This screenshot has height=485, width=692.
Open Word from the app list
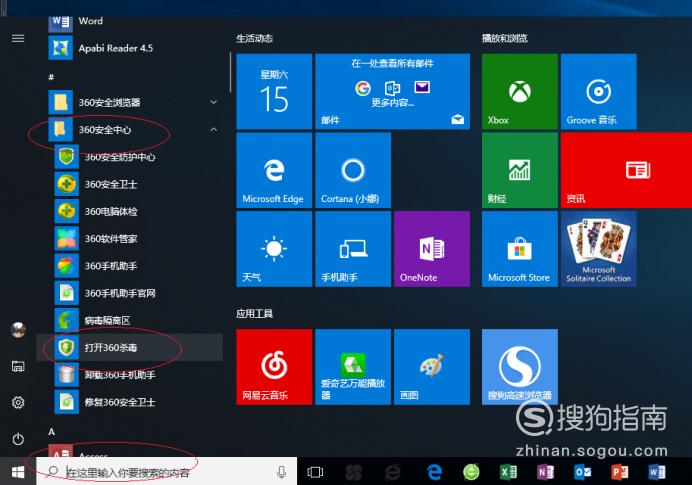[x=130, y=21]
